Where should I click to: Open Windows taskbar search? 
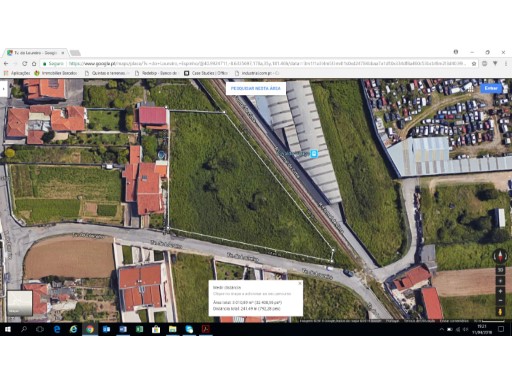[x=24, y=329]
